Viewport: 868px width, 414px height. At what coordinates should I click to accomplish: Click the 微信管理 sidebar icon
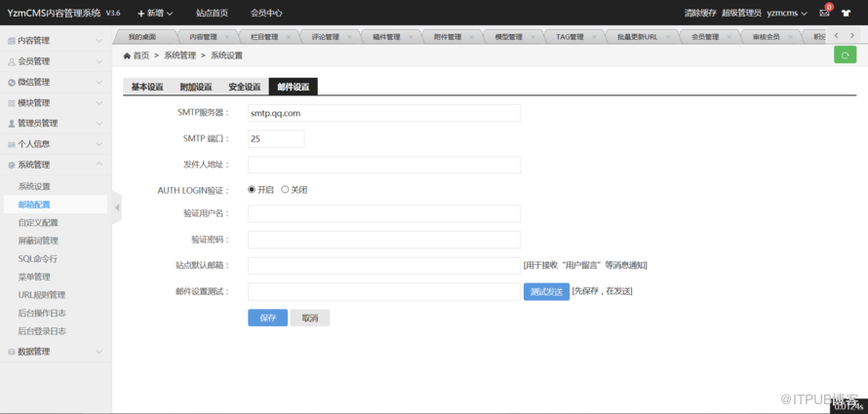pyautogui.click(x=12, y=83)
